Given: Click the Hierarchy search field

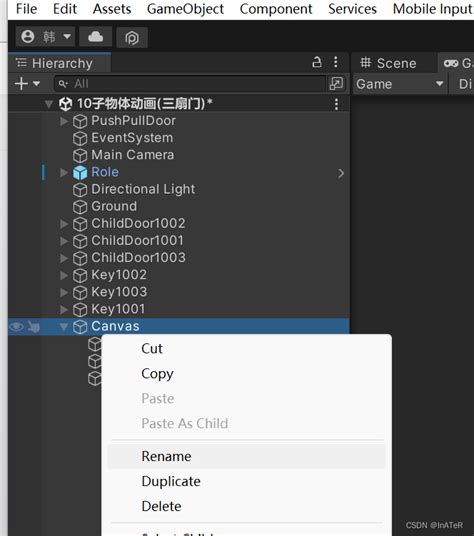Looking at the screenshot, I should 190,84.
